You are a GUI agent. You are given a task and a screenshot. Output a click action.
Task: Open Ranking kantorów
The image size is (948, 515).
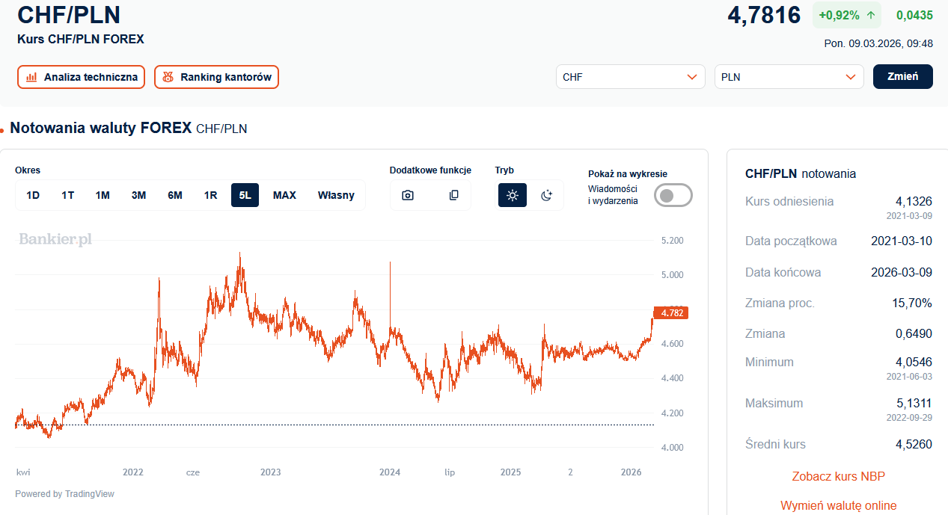pyautogui.click(x=216, y=77)
